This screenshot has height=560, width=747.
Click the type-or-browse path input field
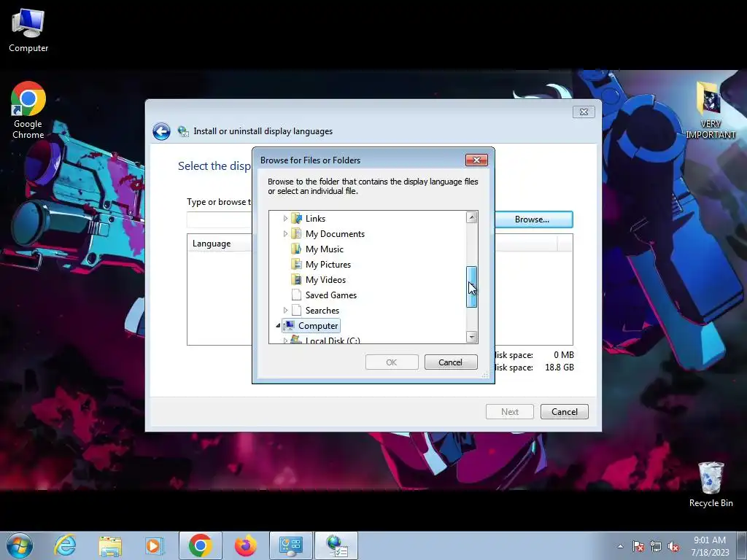click(x=219, y=219)
